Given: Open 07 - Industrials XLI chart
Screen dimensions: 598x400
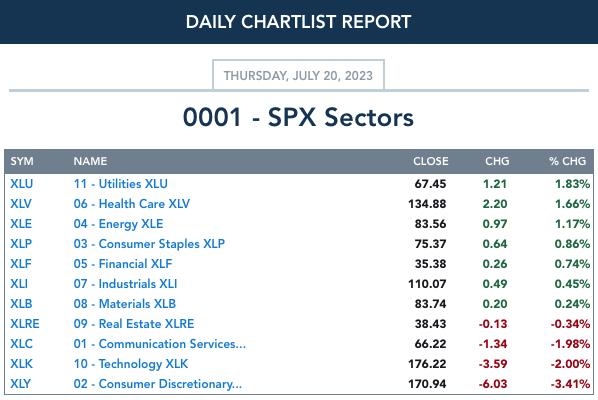Looking at the screenshot, I should pos(125,284).
